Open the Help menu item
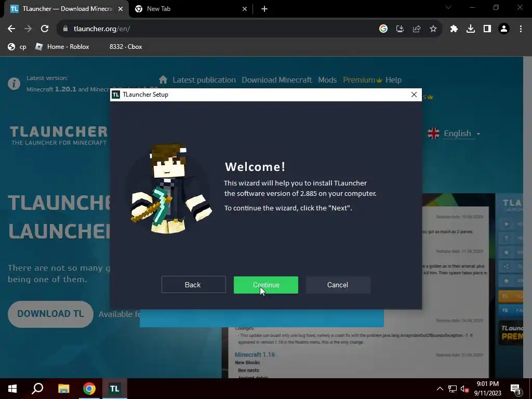532x399 pixels. (393, 80)
